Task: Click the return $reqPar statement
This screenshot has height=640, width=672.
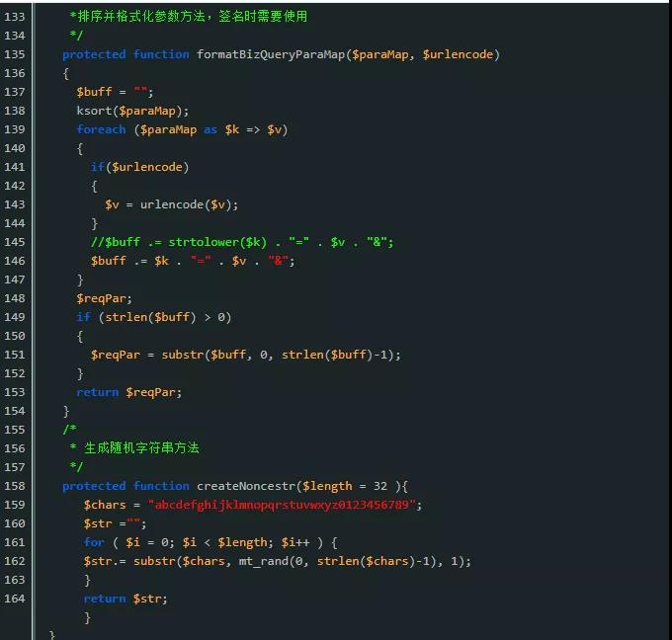Action: (x=129, y=392)
